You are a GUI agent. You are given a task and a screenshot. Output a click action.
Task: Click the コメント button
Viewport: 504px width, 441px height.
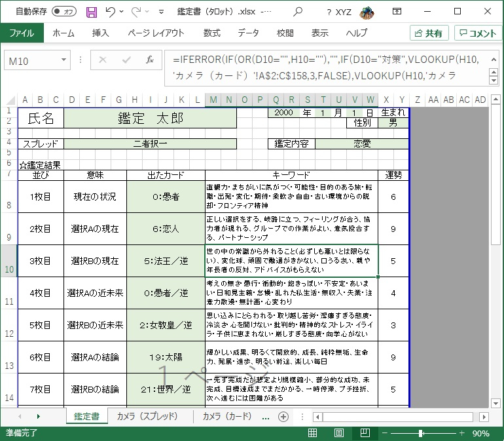click(x=478, y=33)
